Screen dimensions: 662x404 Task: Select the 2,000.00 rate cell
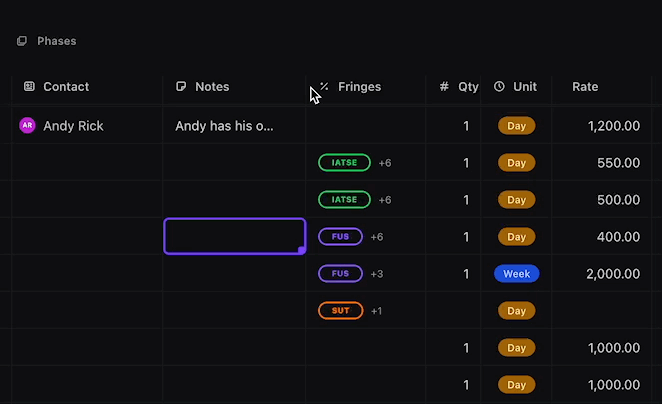click(602, 274)
